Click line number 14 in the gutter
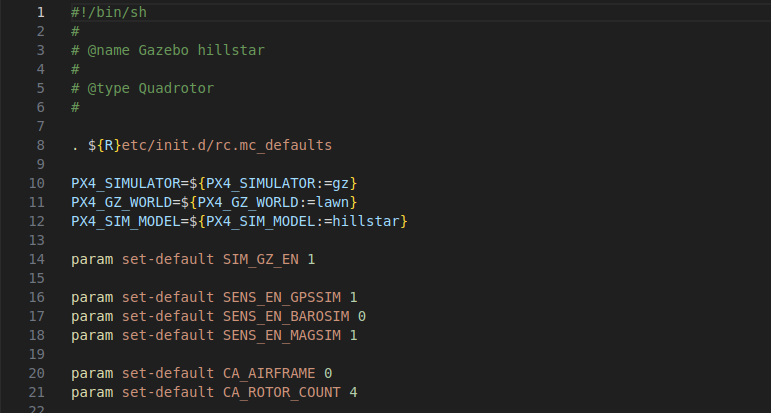The height and width of the screenshot is (413, 771). [x=37, y=259]
